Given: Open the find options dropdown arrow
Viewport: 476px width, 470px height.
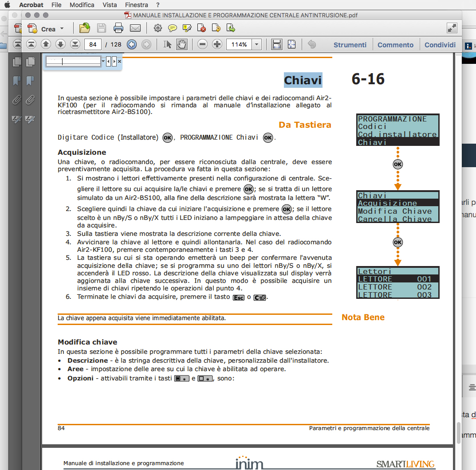Looking at the screenshot, I should coord(103,61).
